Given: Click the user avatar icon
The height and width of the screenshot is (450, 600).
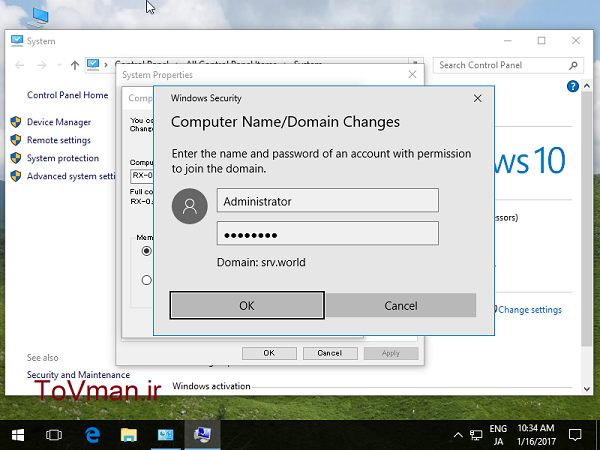Looking at the screenshot, I should (x=189, y=206).
